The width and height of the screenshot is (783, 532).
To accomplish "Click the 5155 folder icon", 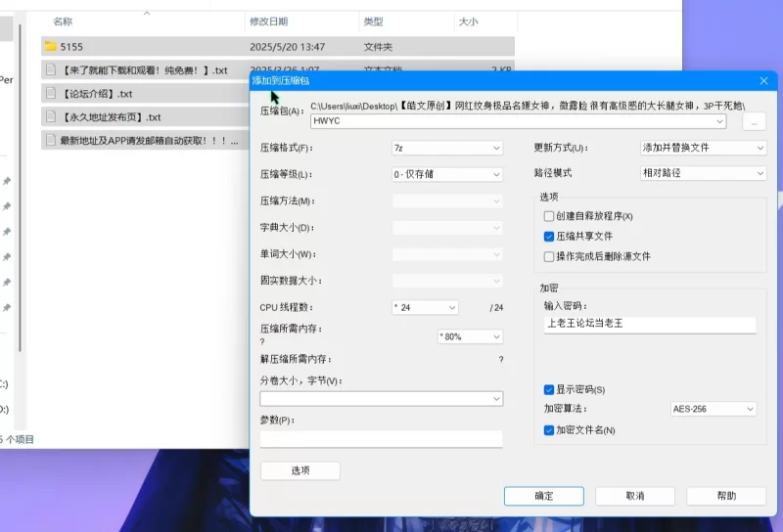I will coord(50,46).
